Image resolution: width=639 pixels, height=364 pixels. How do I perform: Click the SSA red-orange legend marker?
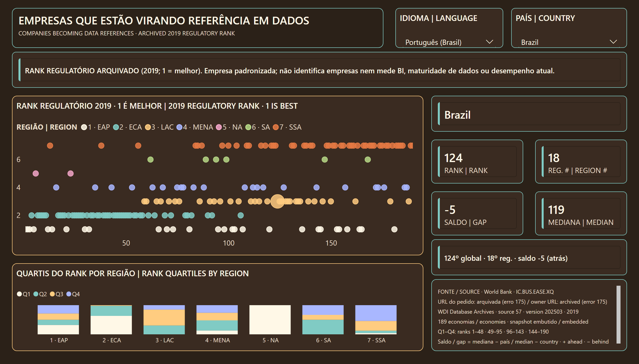pos(276,127)
